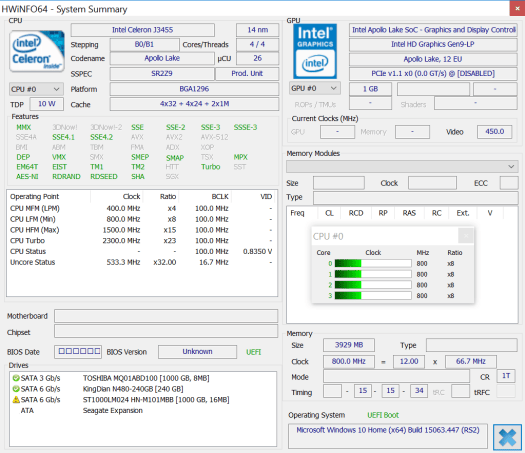Click green check icon beside TOSHIBA drive

(16, 378)
